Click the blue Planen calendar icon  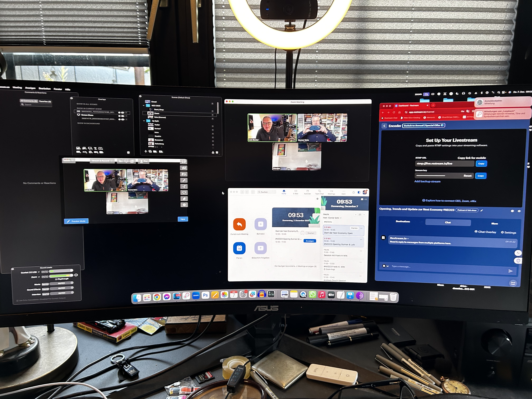pos(239,248)
